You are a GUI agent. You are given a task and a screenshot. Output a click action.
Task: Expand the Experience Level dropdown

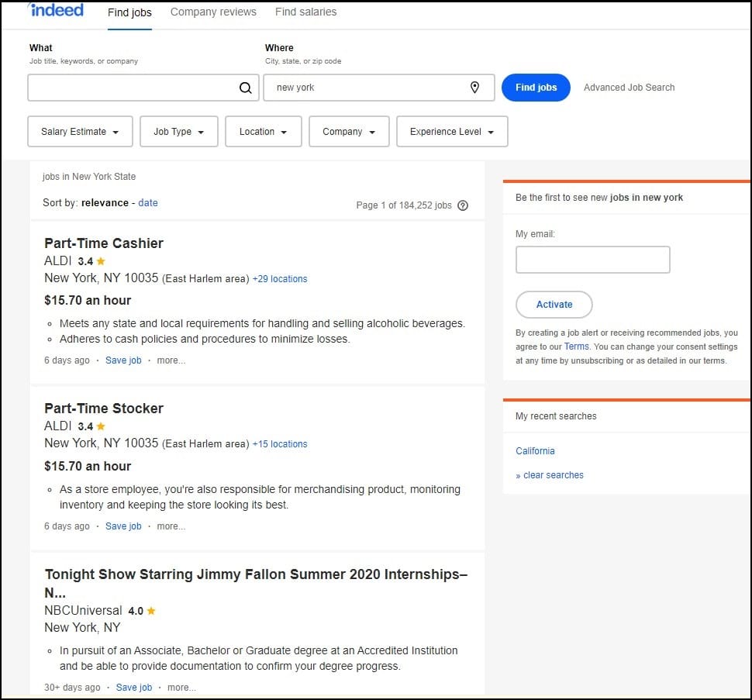(452, 131)
